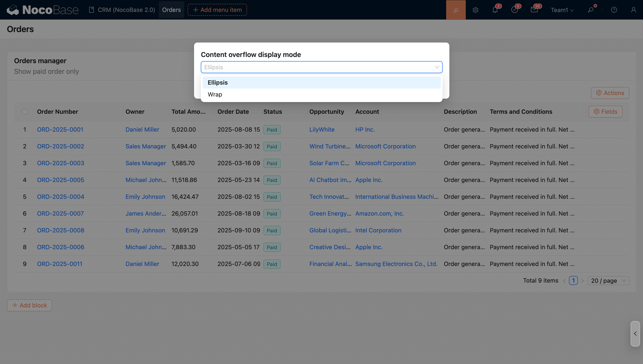This screenshot has width=643, height=364.
Task: Open the mail inbox icon
Action: (x=534, y=10)
